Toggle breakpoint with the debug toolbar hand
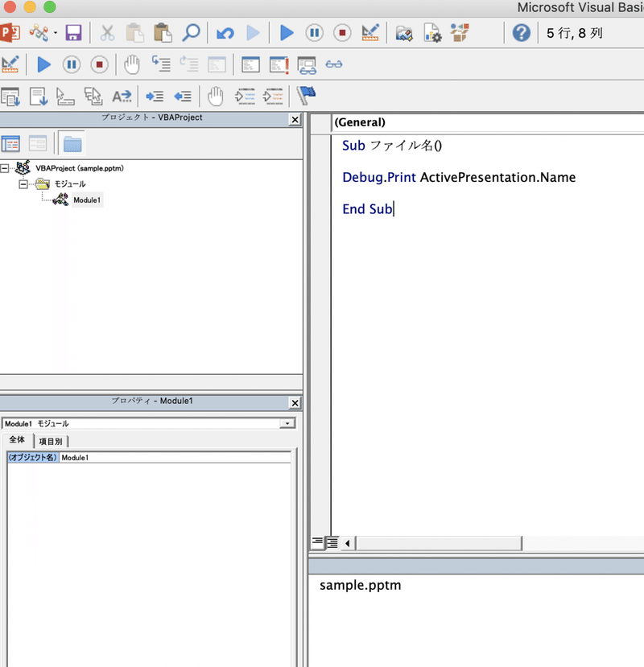This screenshot has height=667, width=644. (x=131, y=64)
